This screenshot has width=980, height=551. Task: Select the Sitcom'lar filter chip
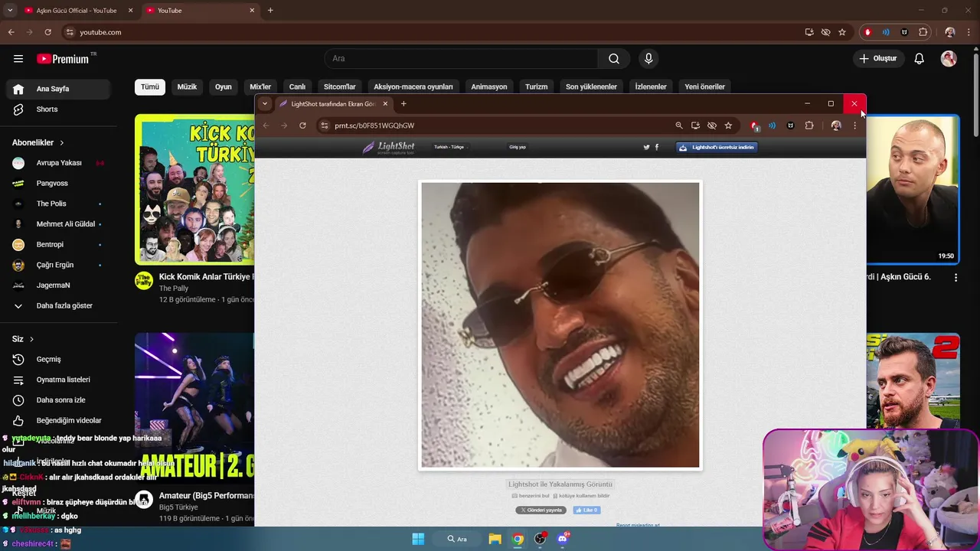(340, 86)
